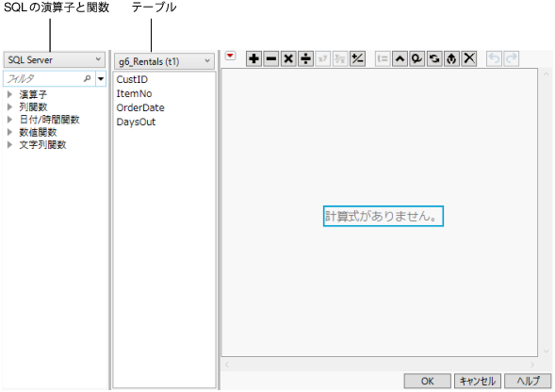
Task: Click the undo arrow button
Action: [x=495, y=58]
